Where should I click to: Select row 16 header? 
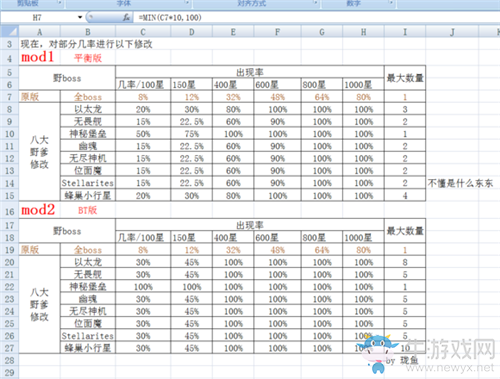coord(10,210)
